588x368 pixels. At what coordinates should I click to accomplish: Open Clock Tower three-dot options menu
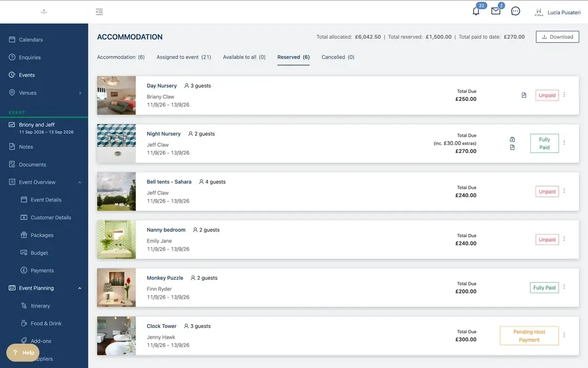[x=564, y=335]
